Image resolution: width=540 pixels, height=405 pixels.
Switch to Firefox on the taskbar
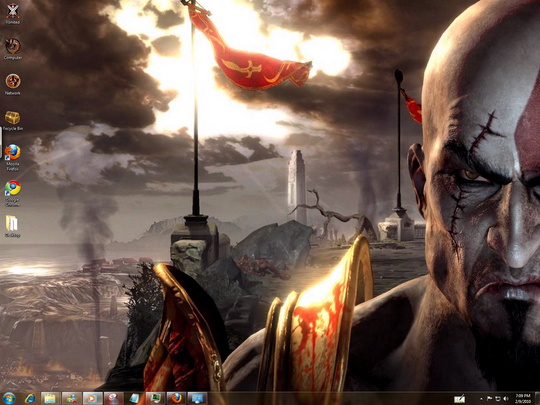coord(176,398)
